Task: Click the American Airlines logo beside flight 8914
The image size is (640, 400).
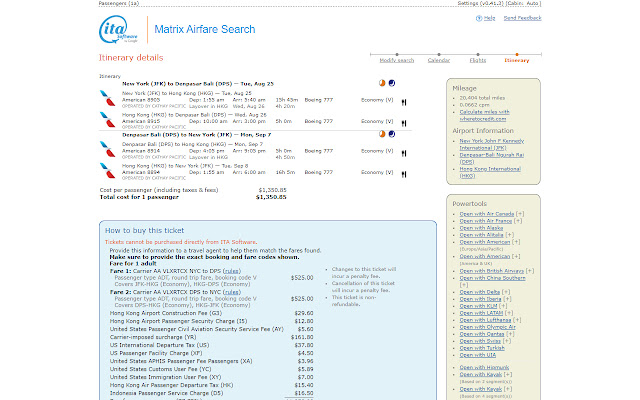Action: click(108, 149)
